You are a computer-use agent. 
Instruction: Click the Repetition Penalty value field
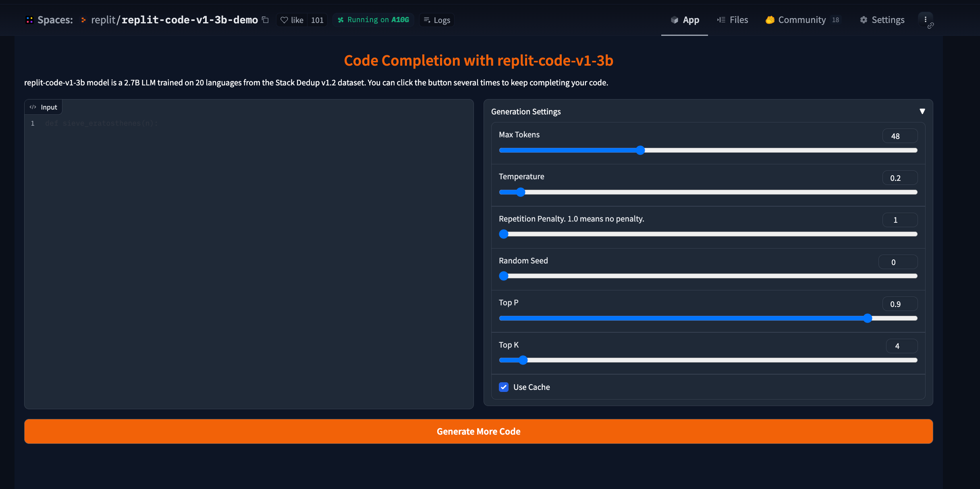coord(900,220)
